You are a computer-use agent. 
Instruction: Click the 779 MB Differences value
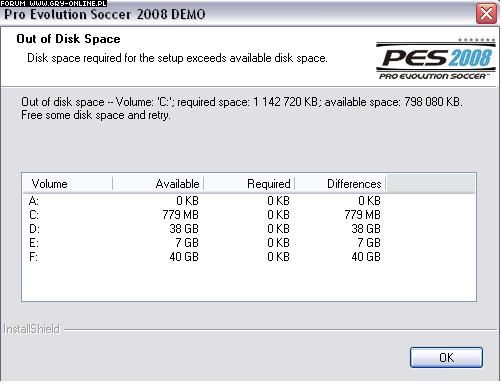point(362,215)
